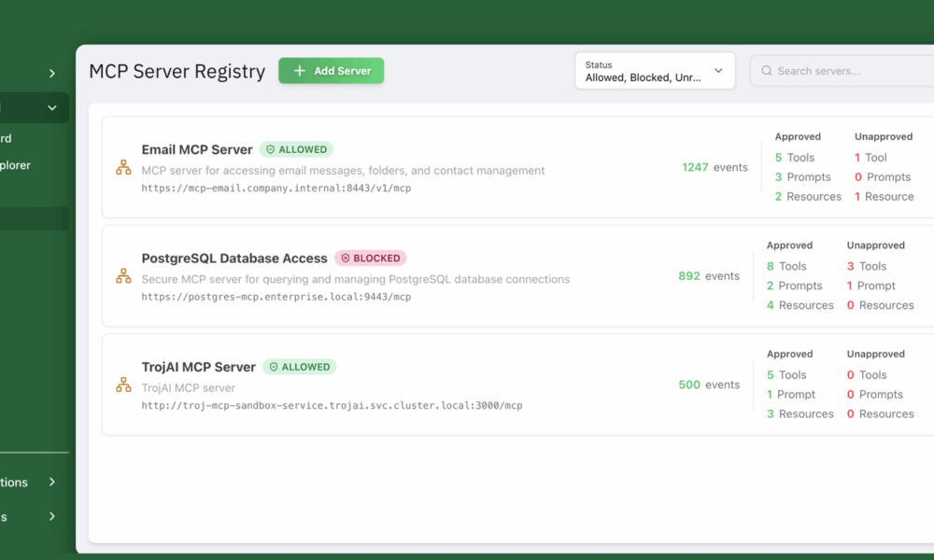Screen dimensions: 934x560
Task: Open the Status filter dropdown
Action: pos(654,71)
